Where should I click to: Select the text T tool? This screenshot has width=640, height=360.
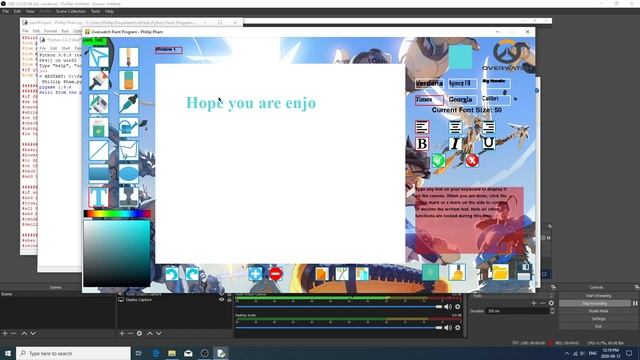(99, 197)
